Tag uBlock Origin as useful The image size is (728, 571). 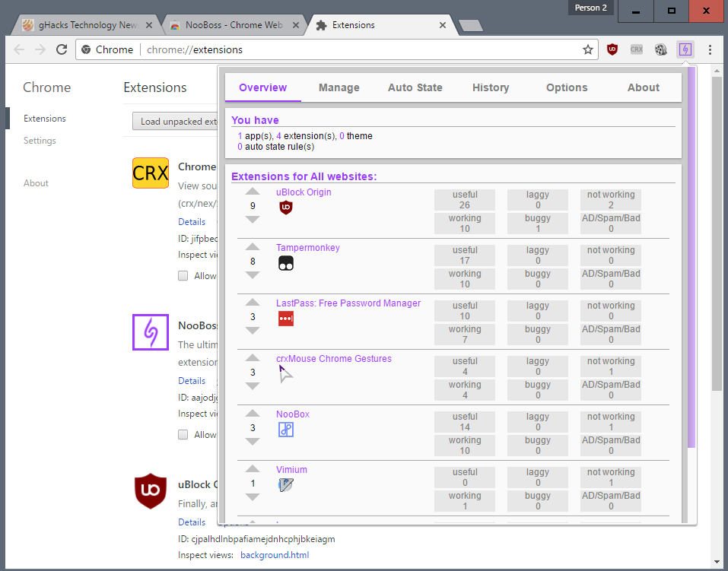click(465, 200)
